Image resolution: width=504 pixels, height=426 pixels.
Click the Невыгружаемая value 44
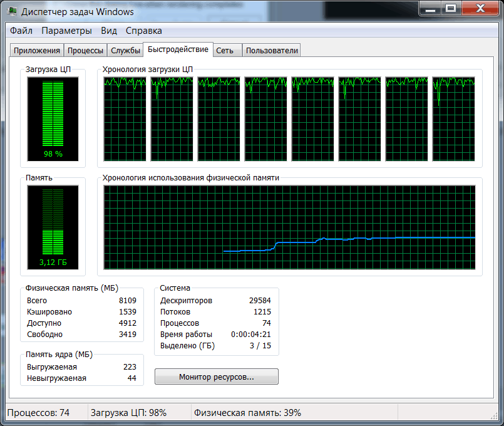coord(132,378)
